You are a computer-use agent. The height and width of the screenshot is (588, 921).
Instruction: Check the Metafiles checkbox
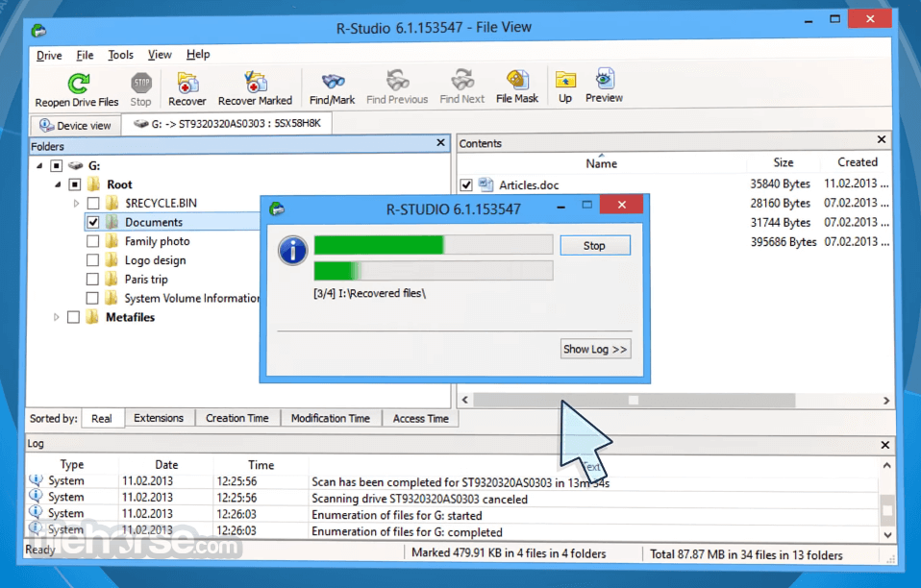pos(73,317)
